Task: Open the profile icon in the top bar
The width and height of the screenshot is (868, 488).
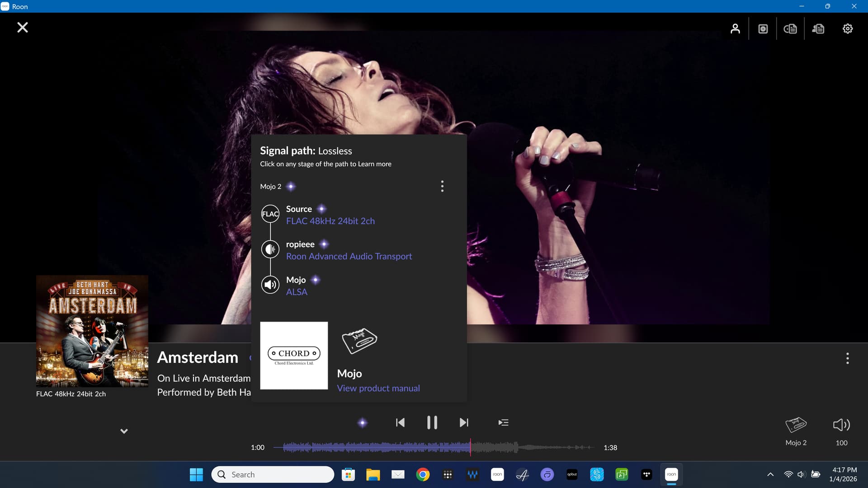Action: [735, 29]
